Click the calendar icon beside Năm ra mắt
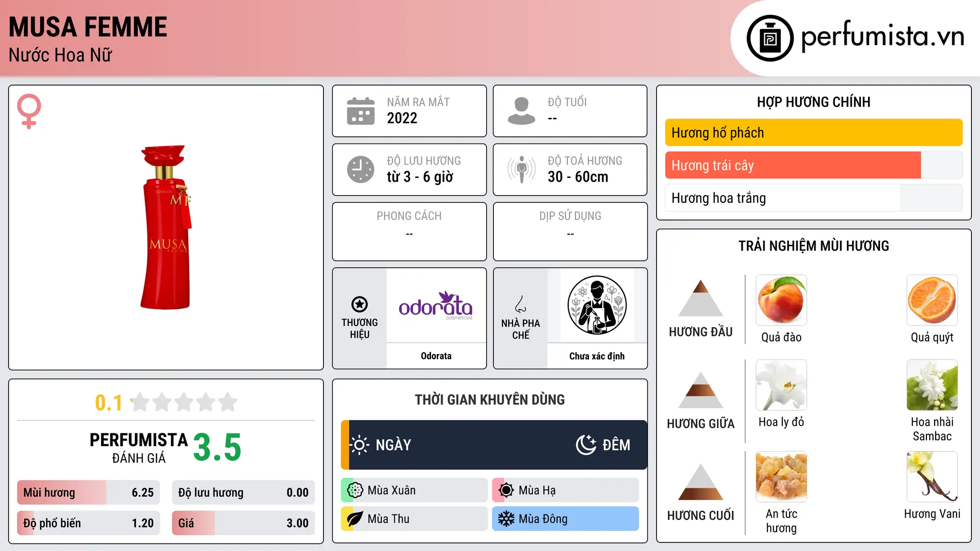The image size is (980, 551). click(361, 111)
